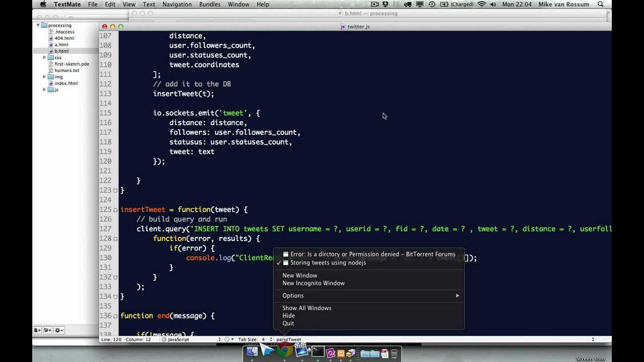The width and height of the screenshot is (644, 362).
Task: Open the gear action menu in project drawer
Action: [59, 330]
